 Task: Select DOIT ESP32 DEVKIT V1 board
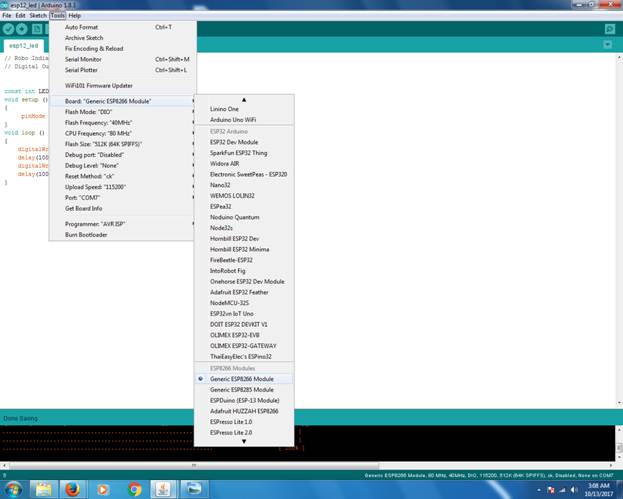coord(244,324)
